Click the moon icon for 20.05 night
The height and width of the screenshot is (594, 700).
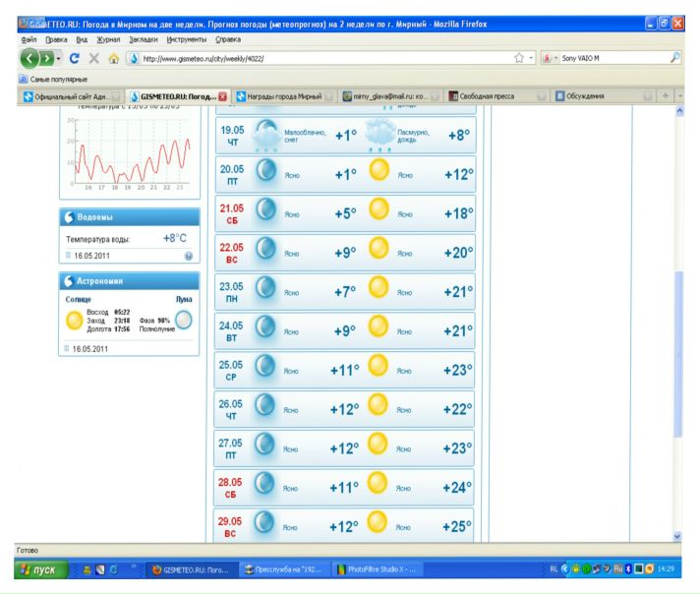click(x=265, y=174)
